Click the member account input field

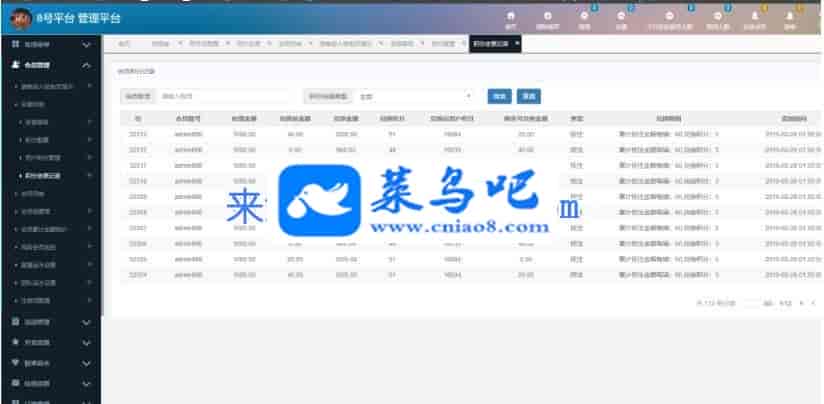click(x=223, y=97)
